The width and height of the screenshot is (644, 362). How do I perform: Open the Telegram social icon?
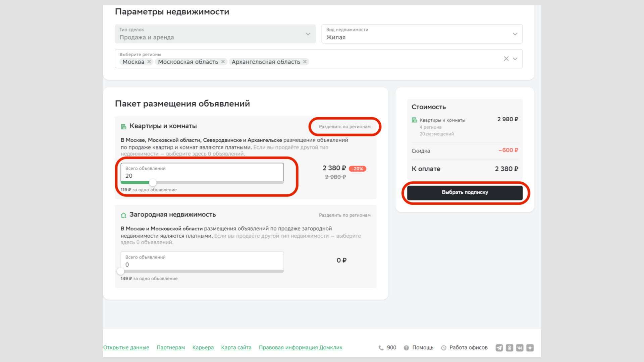pos(499,348)
